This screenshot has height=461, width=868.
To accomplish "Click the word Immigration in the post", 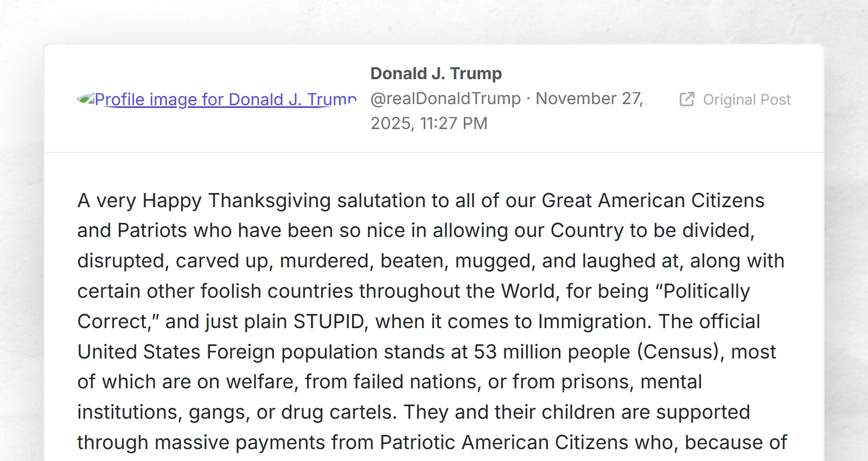I will pyautogui.click(x=594, y=322).
